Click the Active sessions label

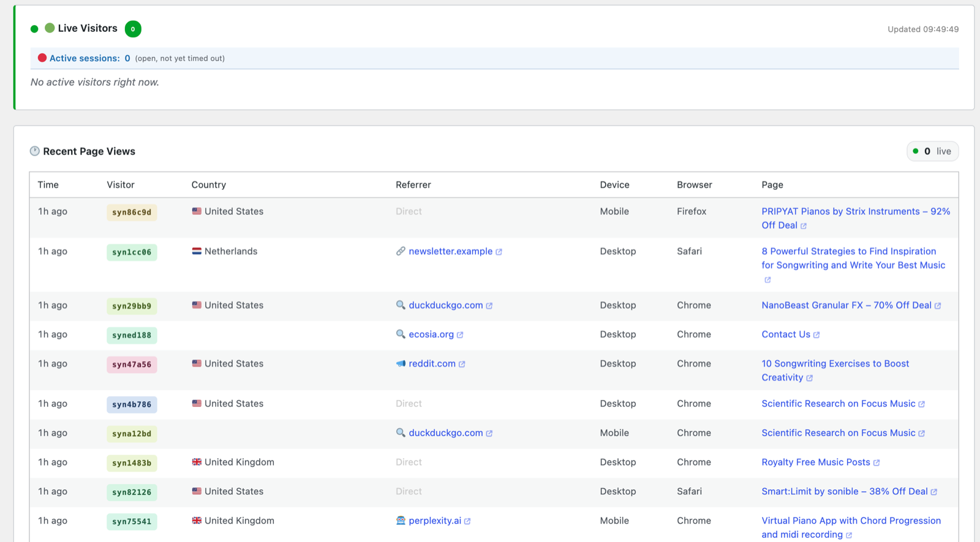coord(85,58)
